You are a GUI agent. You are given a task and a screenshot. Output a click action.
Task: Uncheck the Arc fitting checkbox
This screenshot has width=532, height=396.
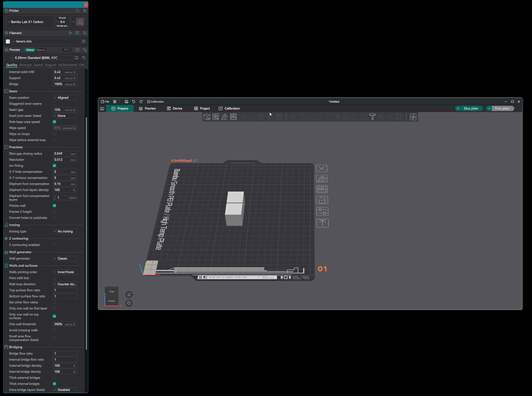click(x=55, y=166)
